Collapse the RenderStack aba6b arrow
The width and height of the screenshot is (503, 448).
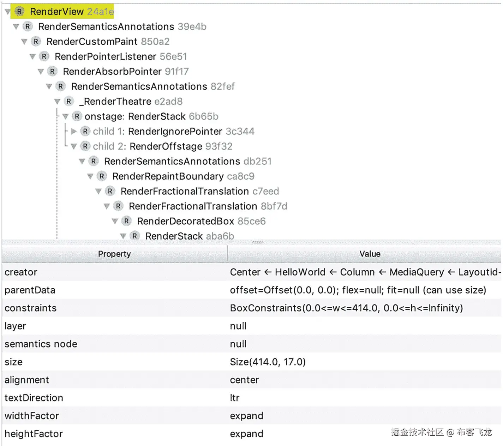pos(123,236)
